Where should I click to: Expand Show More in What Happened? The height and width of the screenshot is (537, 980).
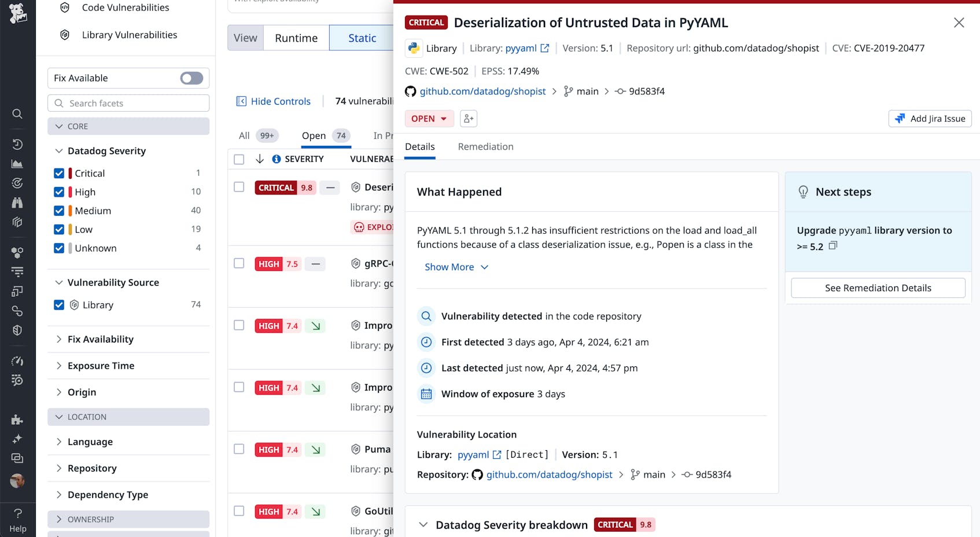pos(456,267)
